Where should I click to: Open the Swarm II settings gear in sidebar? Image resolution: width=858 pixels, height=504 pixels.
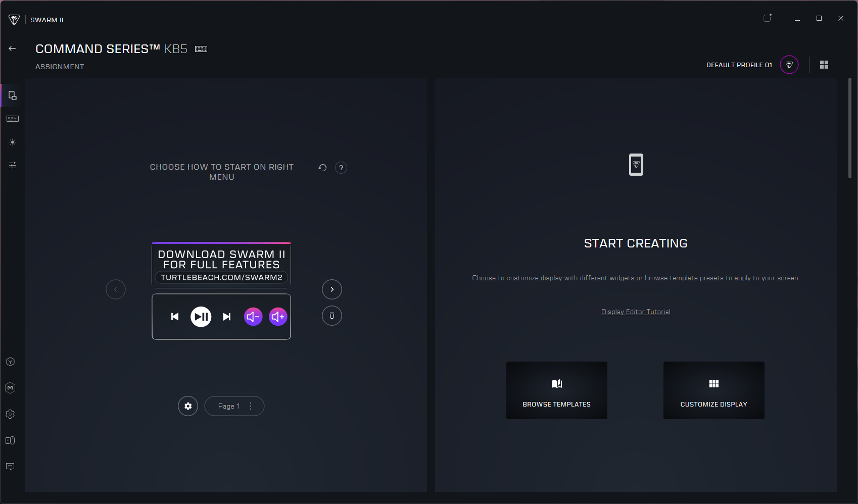[x=10, y=414]
